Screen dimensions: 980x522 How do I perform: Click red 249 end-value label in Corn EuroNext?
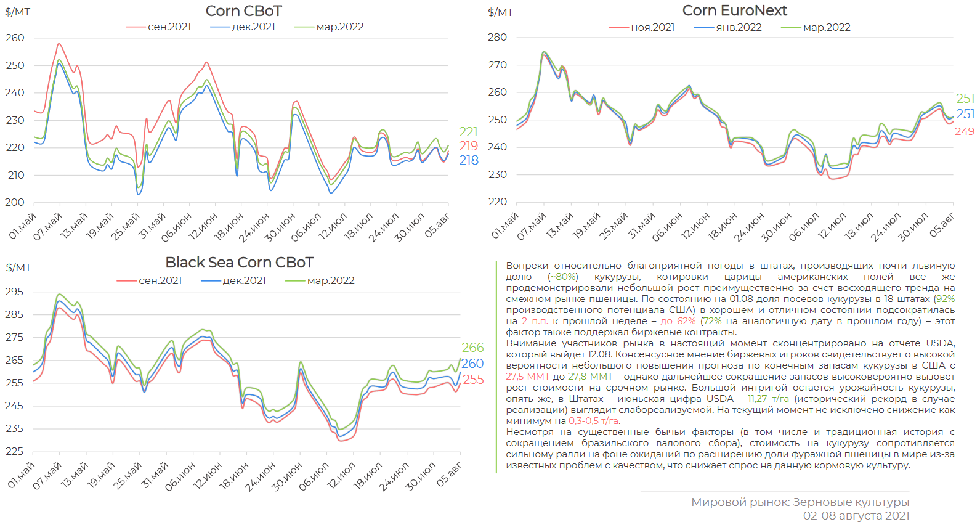(965, 131)
